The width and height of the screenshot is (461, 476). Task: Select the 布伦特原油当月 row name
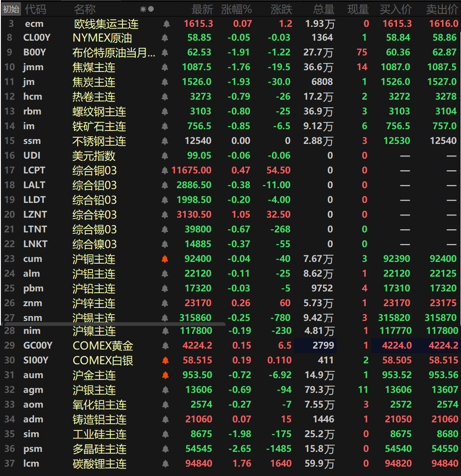113,53
